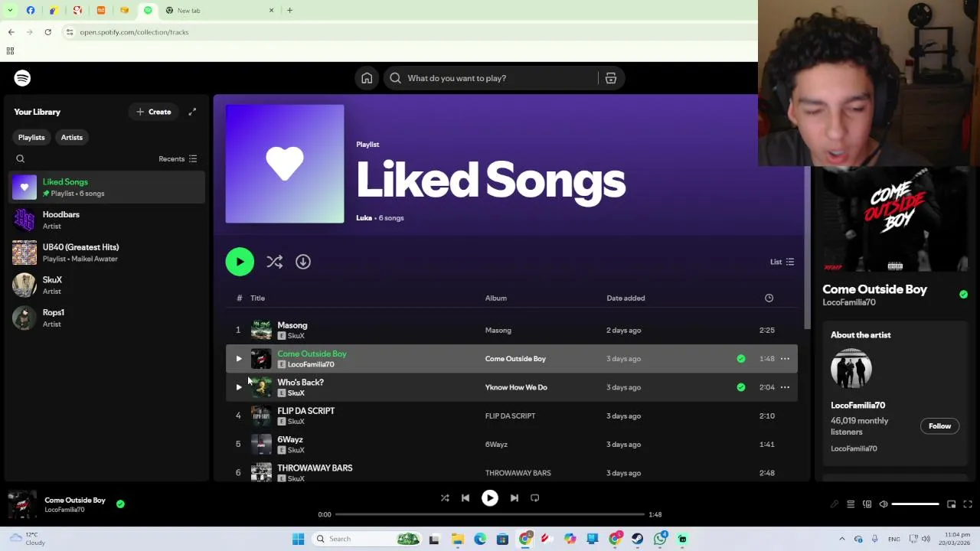Screen dimensions: 980x551
Task: Open Hoodbars artist in library
Action: (x=107, y=220)
